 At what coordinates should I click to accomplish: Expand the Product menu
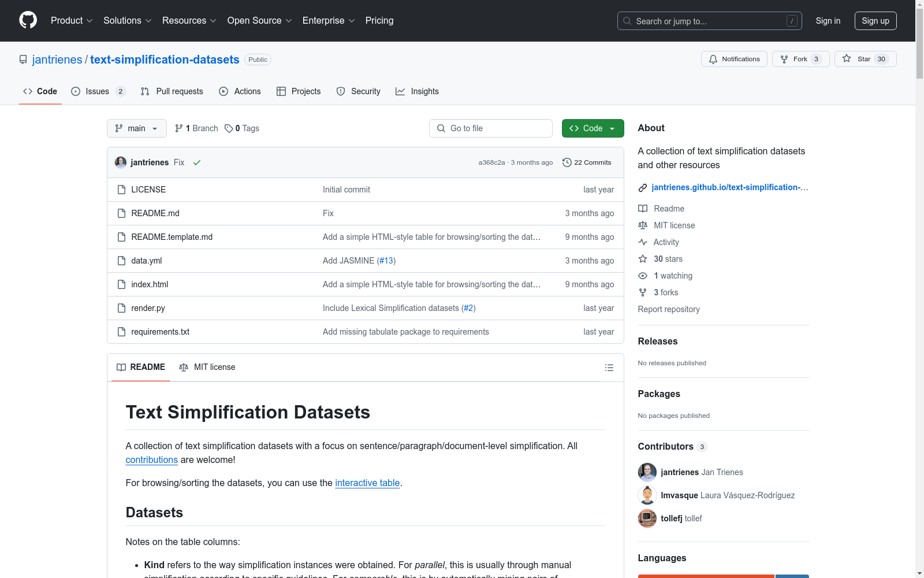72,20
